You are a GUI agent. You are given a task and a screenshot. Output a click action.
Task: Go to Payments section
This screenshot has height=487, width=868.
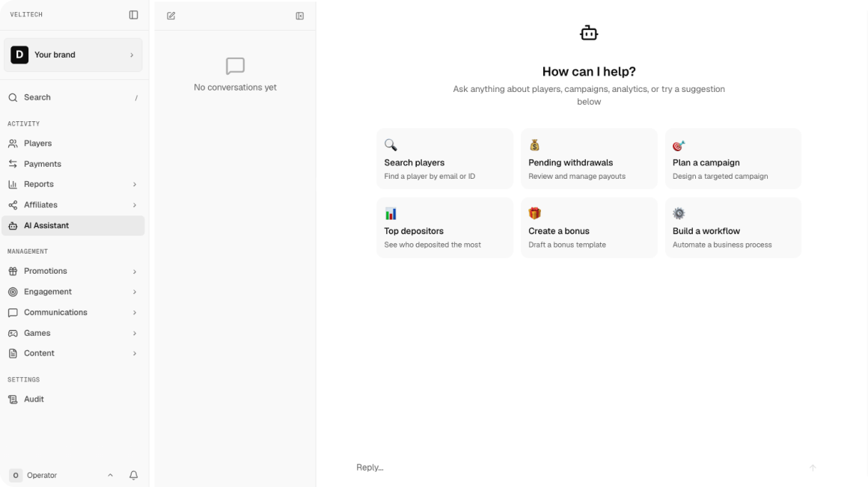click(73, 164)
